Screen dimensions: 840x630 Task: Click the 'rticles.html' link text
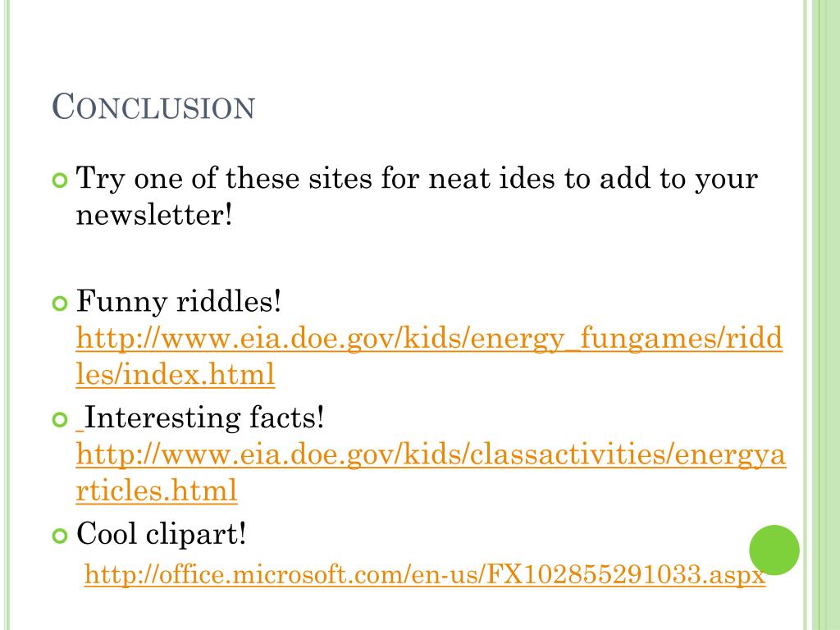coord(157,491)
